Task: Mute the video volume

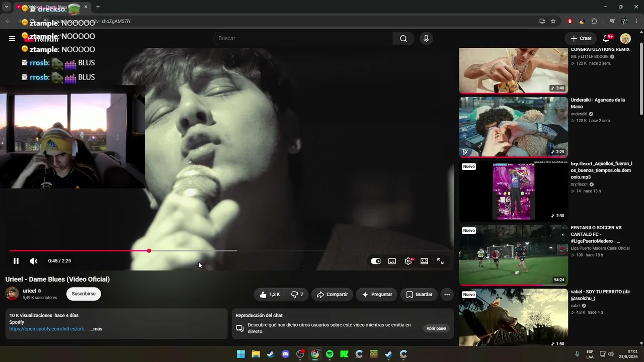Action: [34, 261]
